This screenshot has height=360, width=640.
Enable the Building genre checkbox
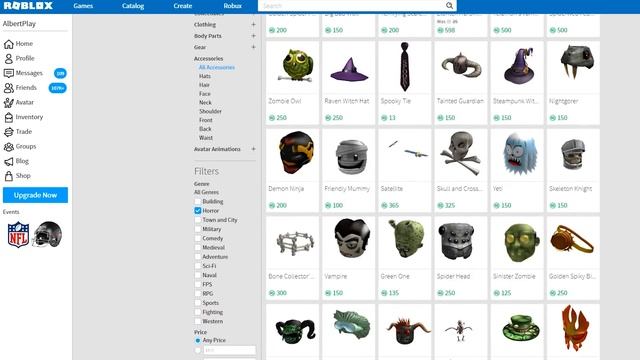coord(198,202)
